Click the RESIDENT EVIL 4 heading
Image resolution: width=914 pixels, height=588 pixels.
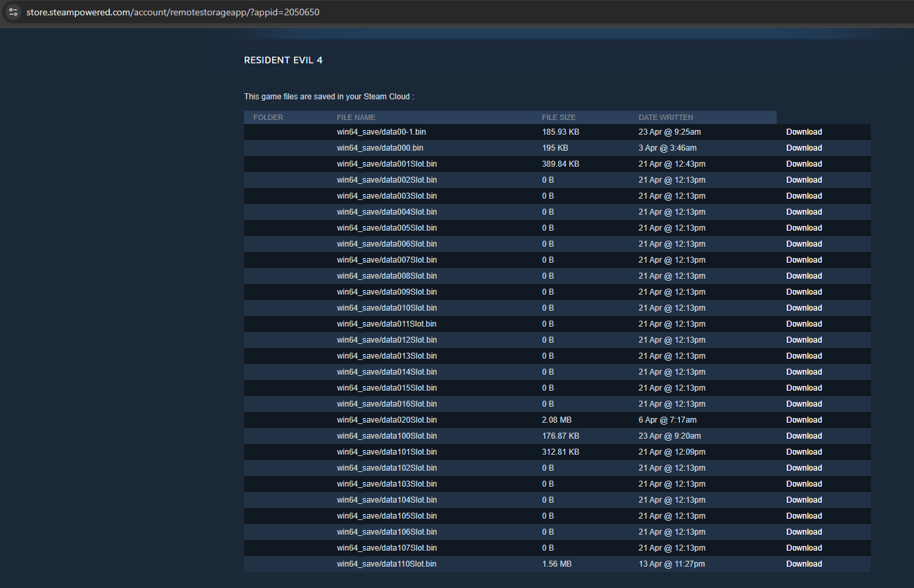click(283, 60)
